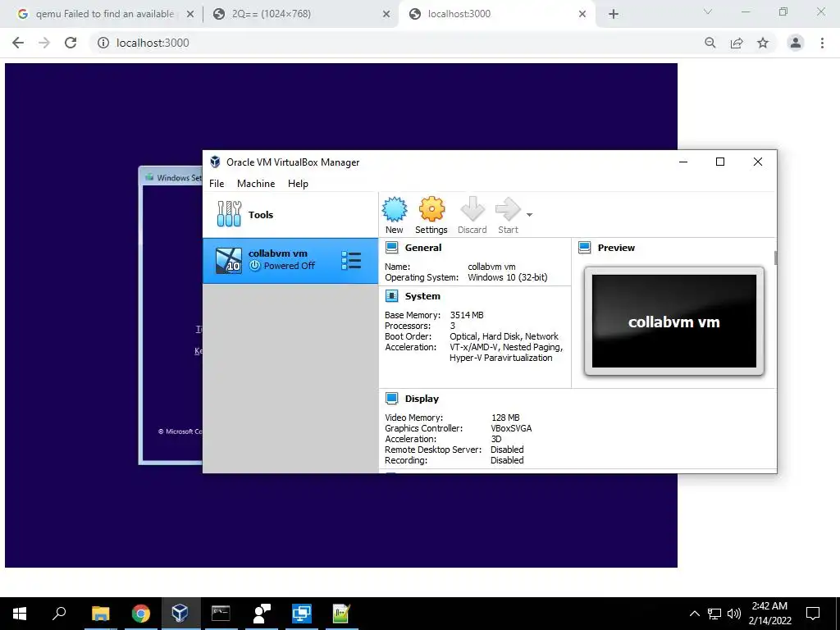Close the 2Q== (1024×768) tab
This screenshot has width=840, height=630.
(386, 15)
